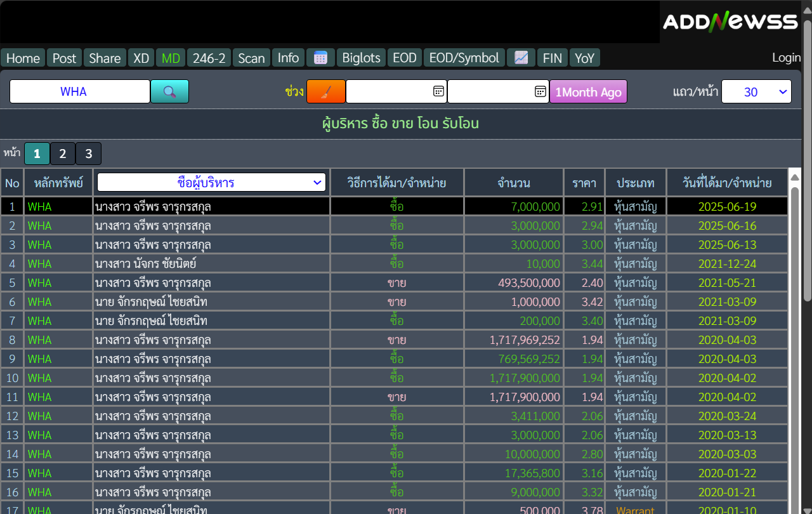The width and height of the screenshot is (812, 514).
Task: Open the calendar grid icon in the menu bar
Action: [320, 58]
